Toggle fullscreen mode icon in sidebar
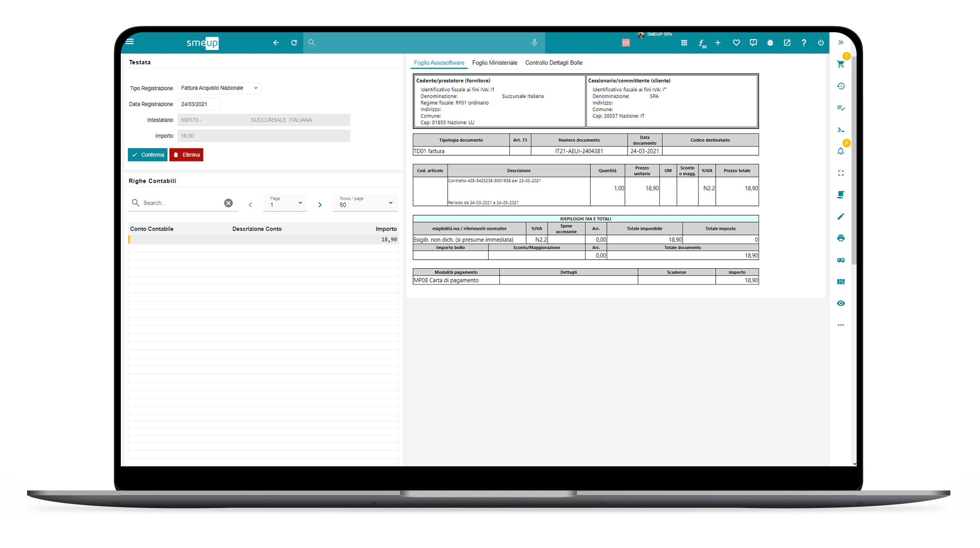 (x=841, y=173)
